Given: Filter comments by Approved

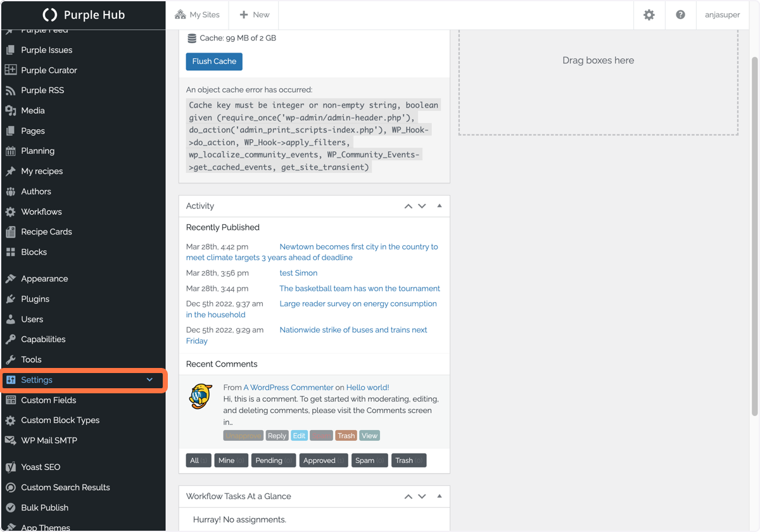Looking at the screenshot, I should (x=324, y=460).
